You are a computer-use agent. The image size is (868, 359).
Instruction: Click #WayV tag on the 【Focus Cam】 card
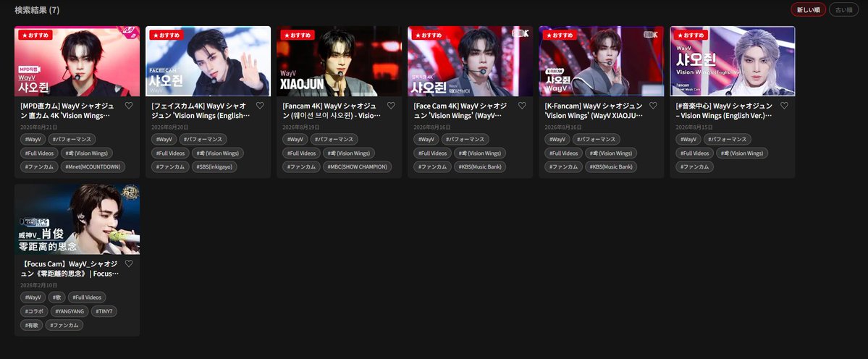(x=33, y=297)
